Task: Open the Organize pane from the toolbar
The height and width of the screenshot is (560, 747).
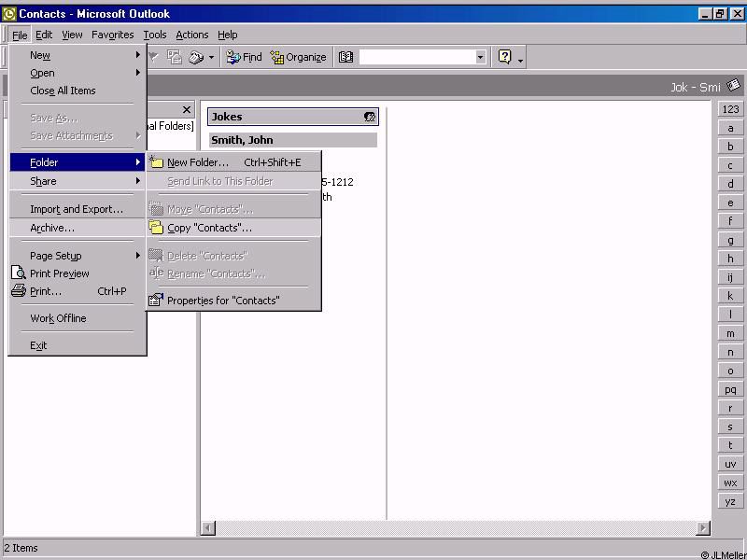Action: click(x=298, y=57)
